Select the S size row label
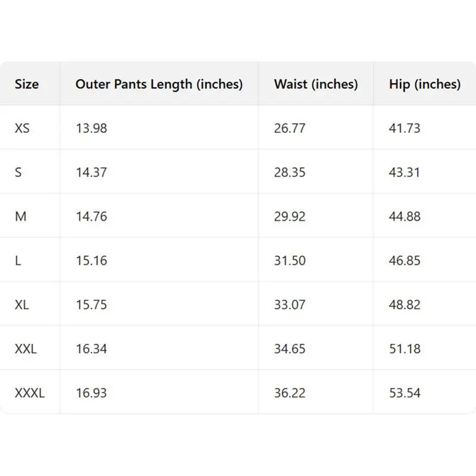Viewport: 476px width, 476px height. [18, 172]
